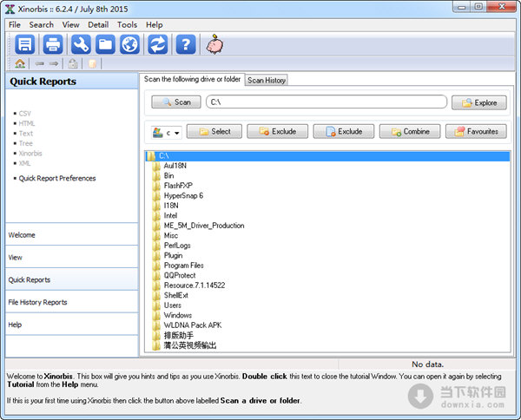Select the Program Files folder

tap(183, 266)
